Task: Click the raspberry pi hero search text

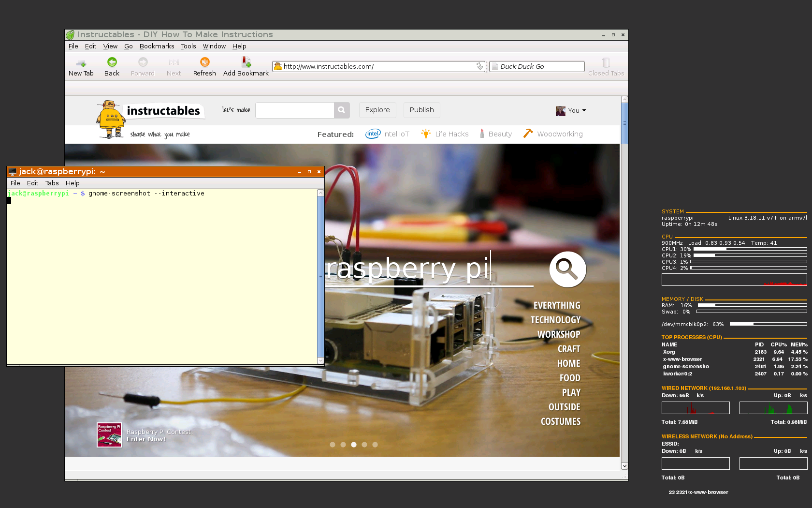Action: (407, 269)
